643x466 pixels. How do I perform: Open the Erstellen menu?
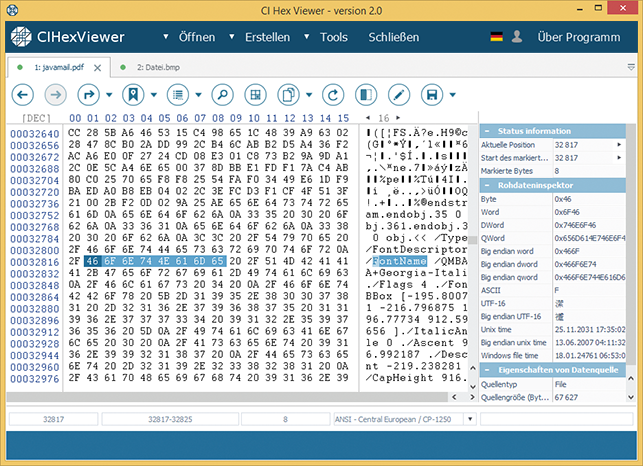click(x=267, y=37)
